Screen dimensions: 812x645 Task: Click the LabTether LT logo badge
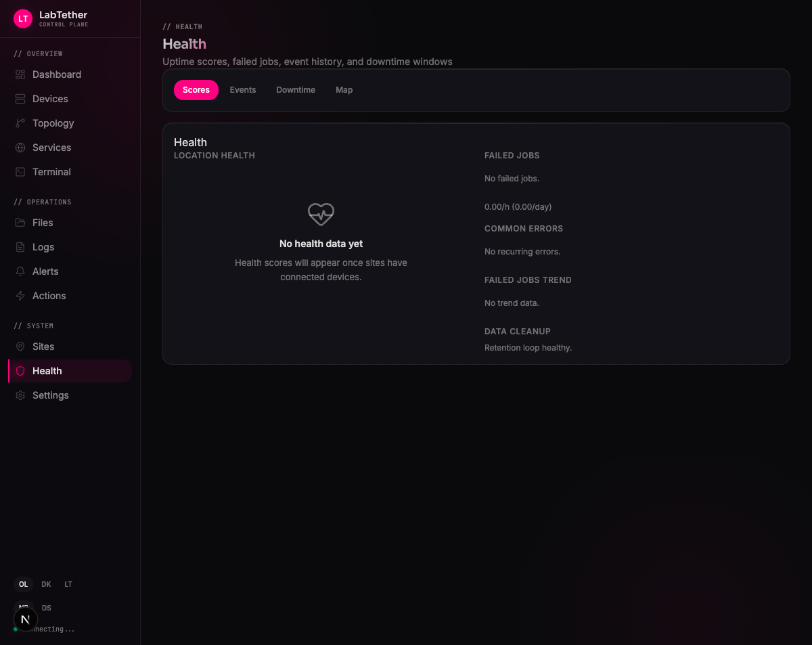coord(23,18)
